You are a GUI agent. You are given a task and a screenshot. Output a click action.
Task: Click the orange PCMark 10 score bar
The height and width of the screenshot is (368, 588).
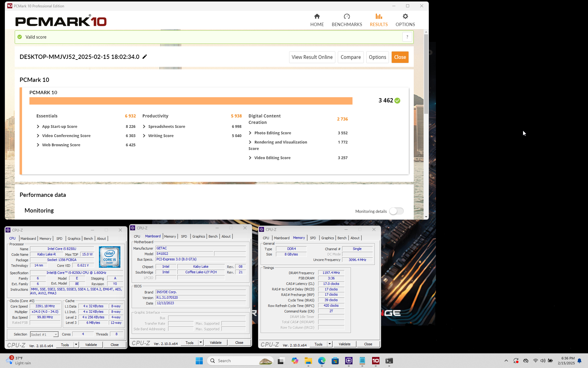point(191,101)
